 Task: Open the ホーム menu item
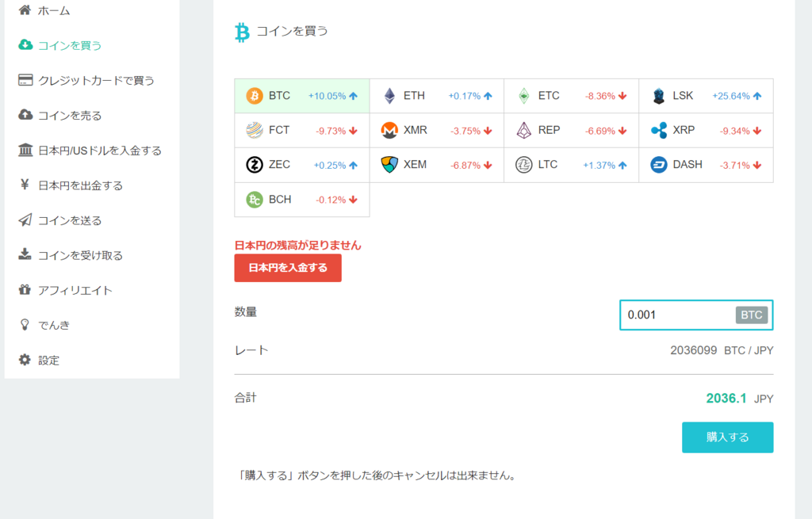click(54, 10)
